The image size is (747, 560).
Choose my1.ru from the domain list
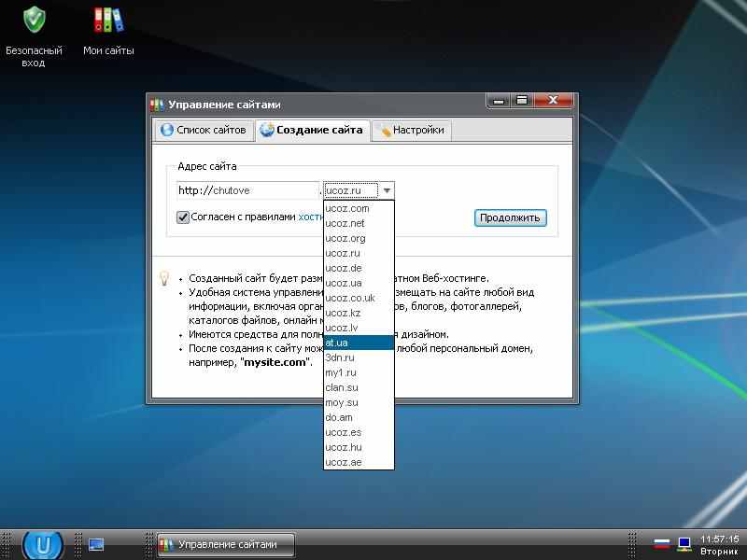pos(359,372)
